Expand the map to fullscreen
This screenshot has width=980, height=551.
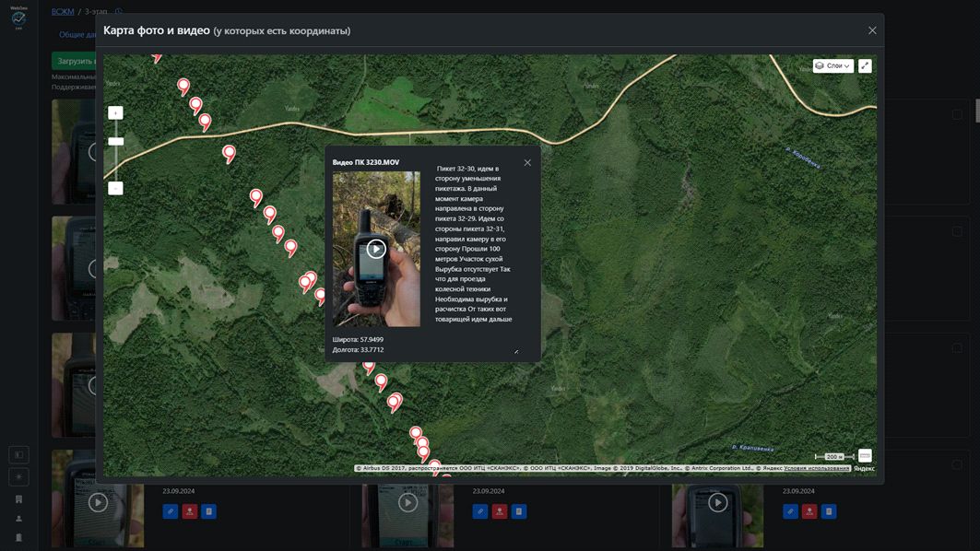(865, 66)
